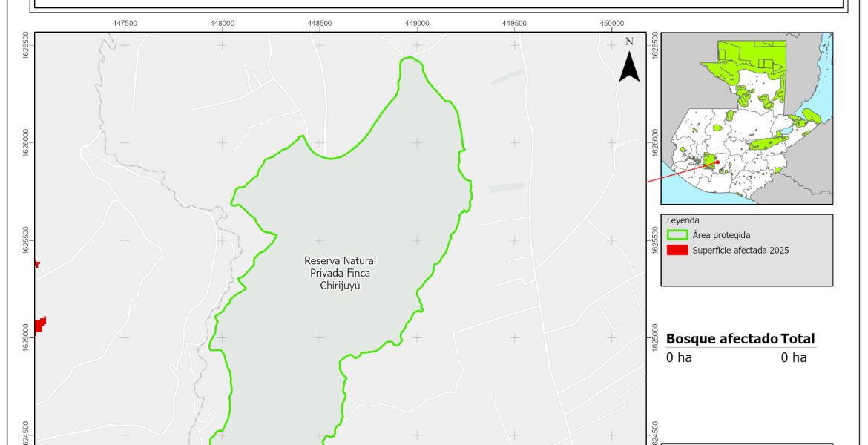The height and width of the screenshot is (445, 868).
Task: Click the 448500 easting label at top
Action: [x=320, y=23]
